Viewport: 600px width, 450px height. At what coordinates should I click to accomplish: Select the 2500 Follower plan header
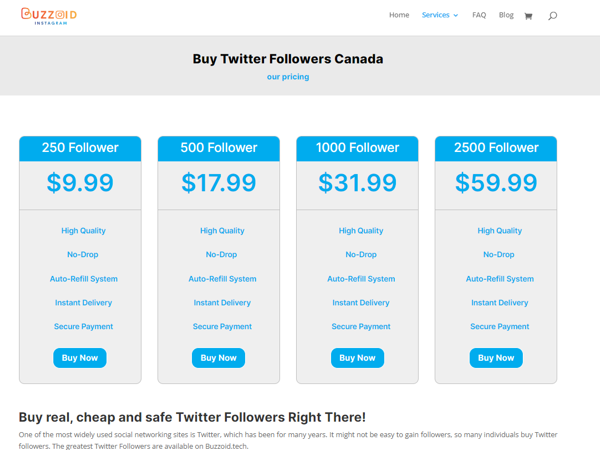click(496, 148)
